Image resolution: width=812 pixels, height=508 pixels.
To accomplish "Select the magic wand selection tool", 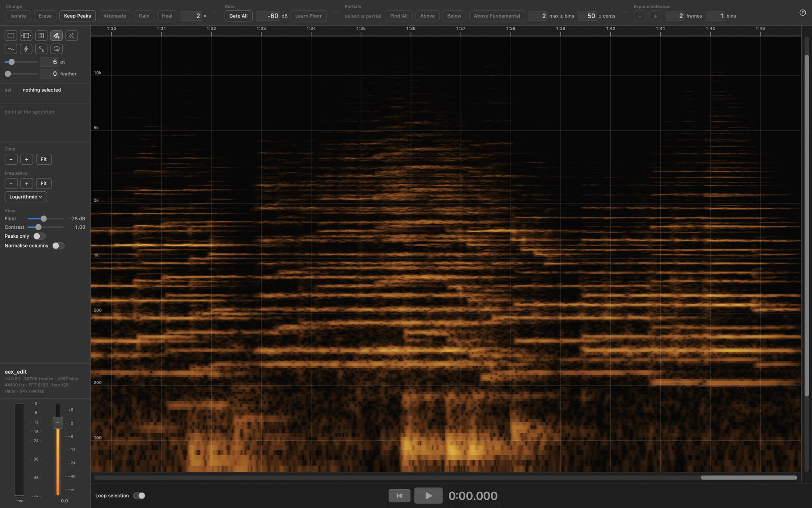I will coord(71,36).
